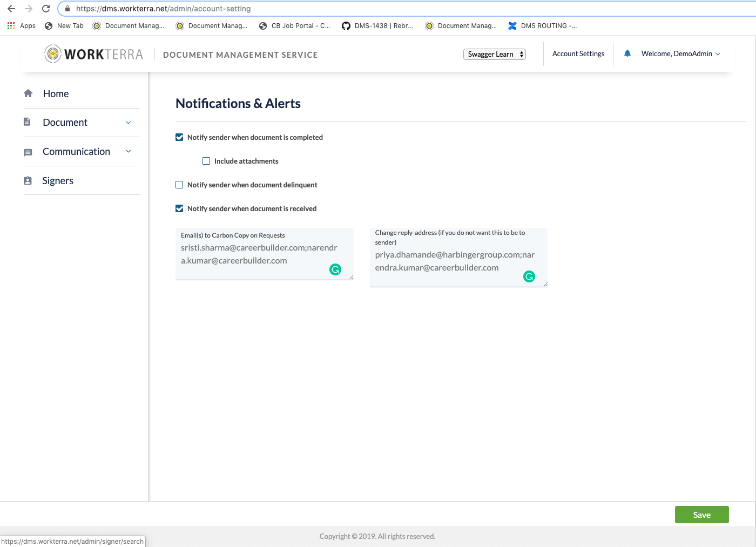This screenshot has height=547, width=756.
Task: Expand the Document chevron
Action: point(129,123)
